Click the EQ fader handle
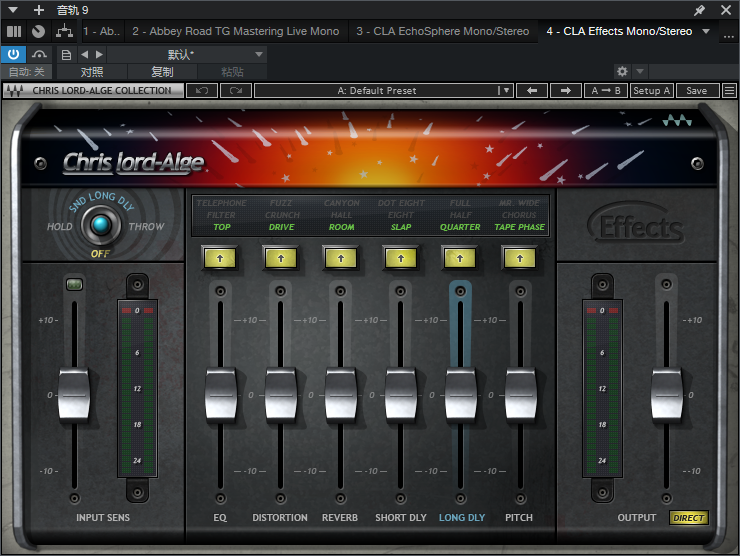 221,395
